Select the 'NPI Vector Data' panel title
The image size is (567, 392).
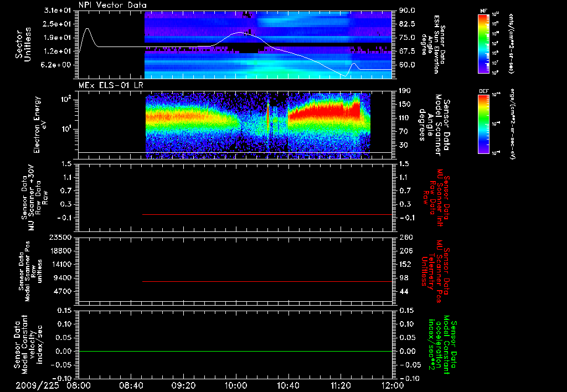[113, 5]
